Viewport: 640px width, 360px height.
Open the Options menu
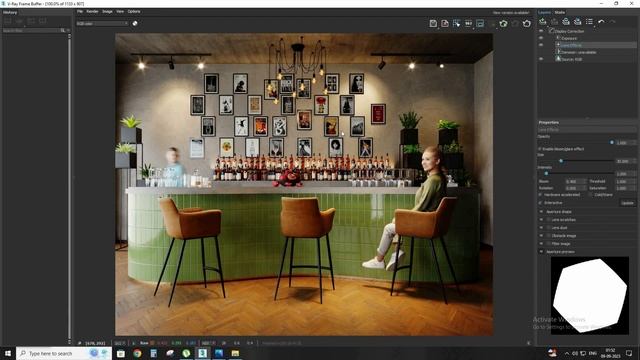tap(134, 11)
